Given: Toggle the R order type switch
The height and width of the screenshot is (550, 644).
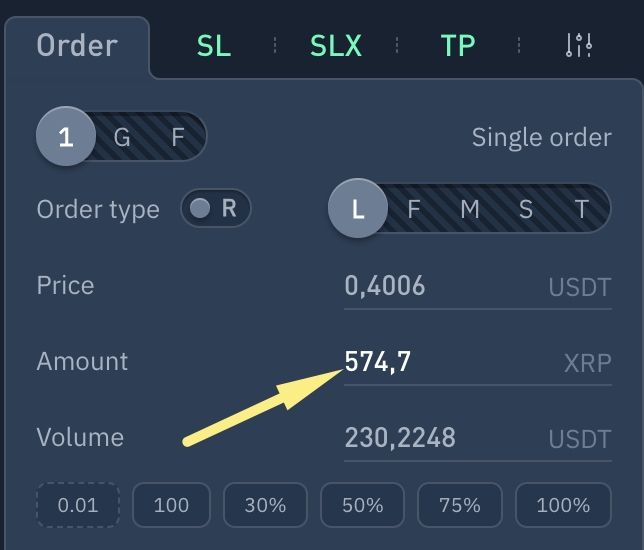Looking at the screenshot, I should (x=215, y=208).
